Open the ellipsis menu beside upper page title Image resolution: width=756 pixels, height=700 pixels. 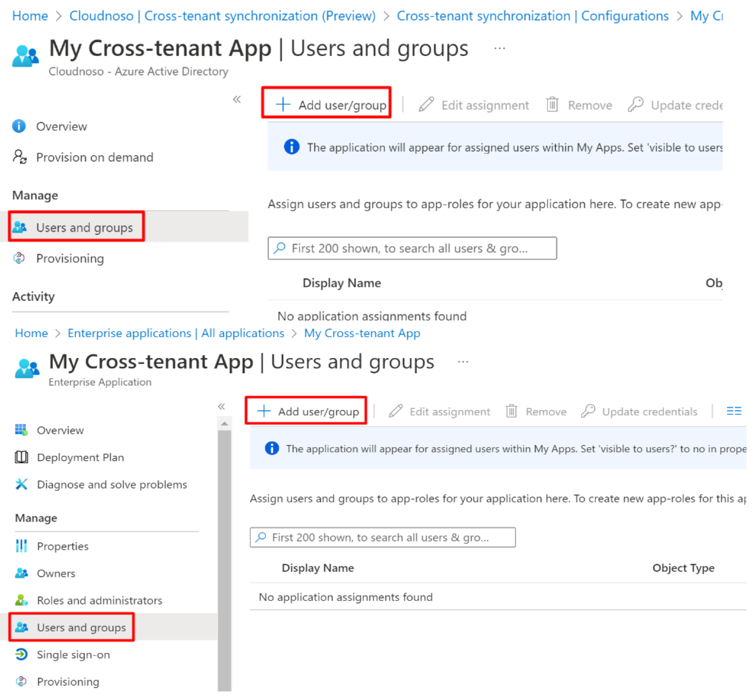(x=499, y=48)
